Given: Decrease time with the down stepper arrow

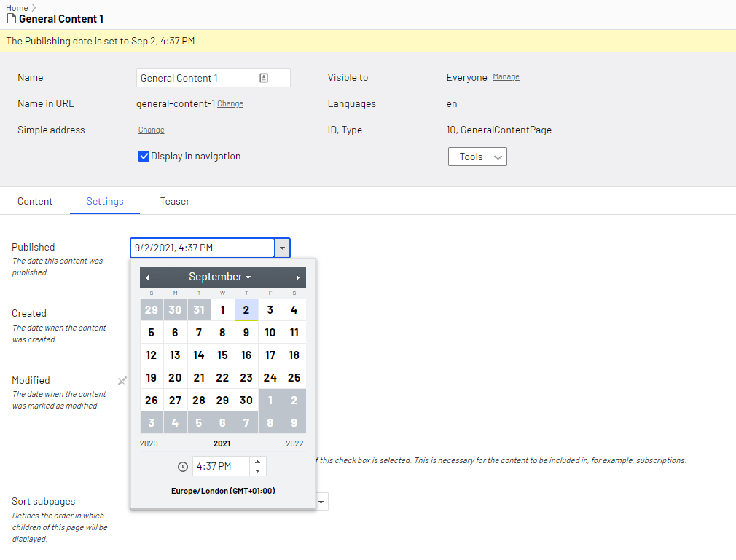Looking at the screenshot, I should 258,471.
